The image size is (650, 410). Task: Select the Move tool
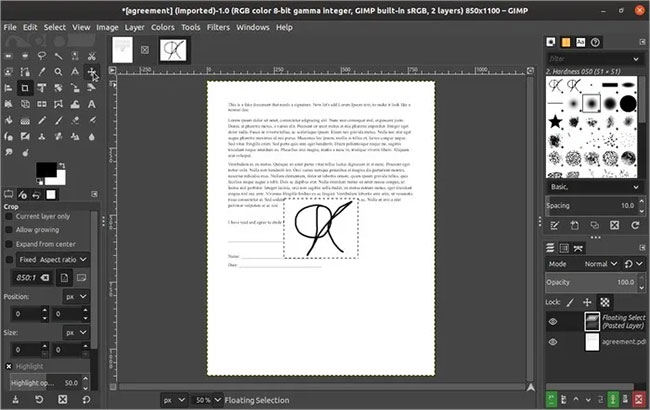91,72
